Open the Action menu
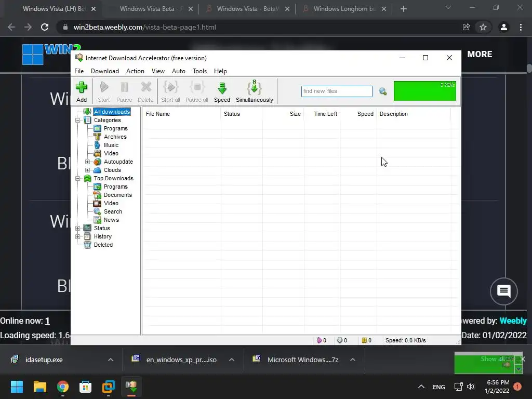This screenshot has width=532, height=399. click(x=135, y=71)
